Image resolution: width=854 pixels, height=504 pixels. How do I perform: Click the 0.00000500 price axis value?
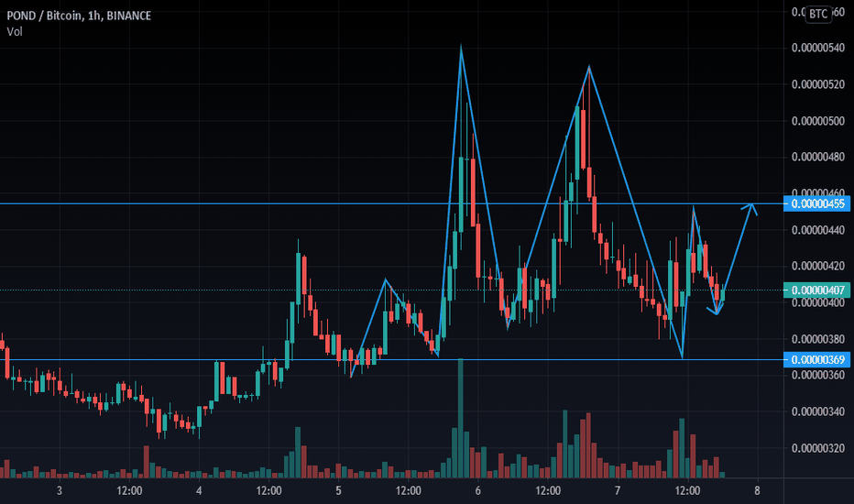point(818,121)
